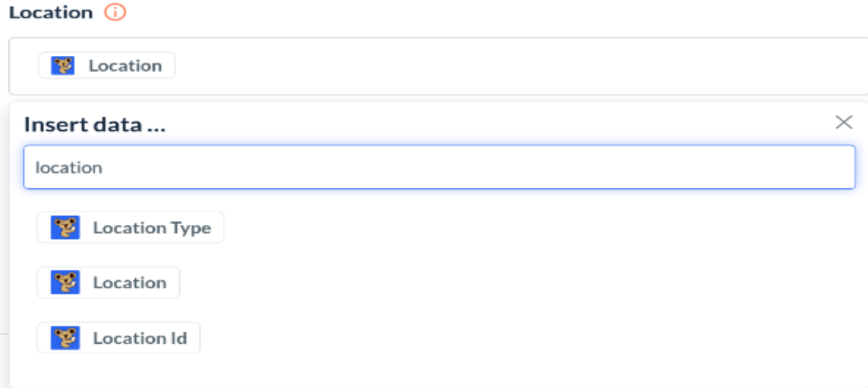Click koala icon in the top Location chip
Image resolution: width=868 pixels, height=388 pixels.
point(63,65)
